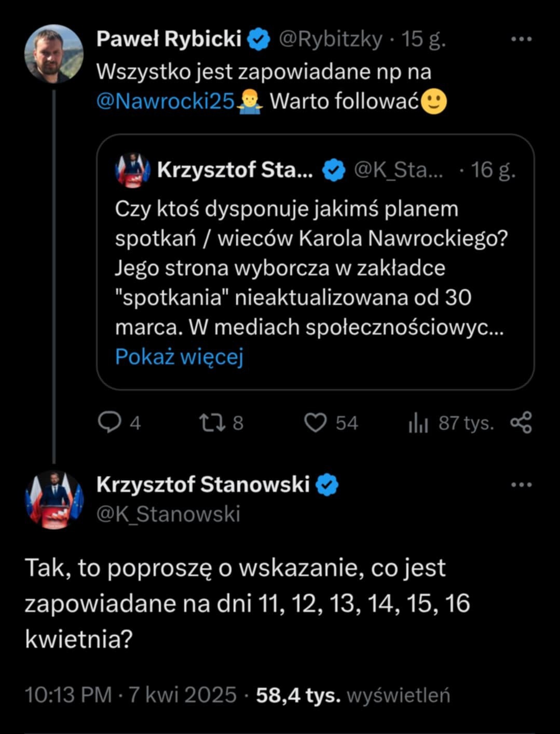Open more options menu on Rybicki's post
The height and width of the screenshot is (734, 560).
click(x=521, y=39)
